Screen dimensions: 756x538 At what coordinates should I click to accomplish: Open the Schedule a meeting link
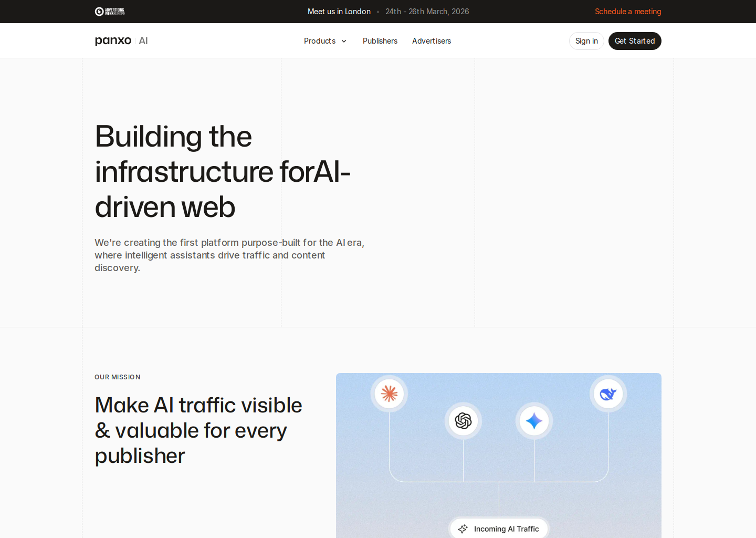(x=628, y=11)
